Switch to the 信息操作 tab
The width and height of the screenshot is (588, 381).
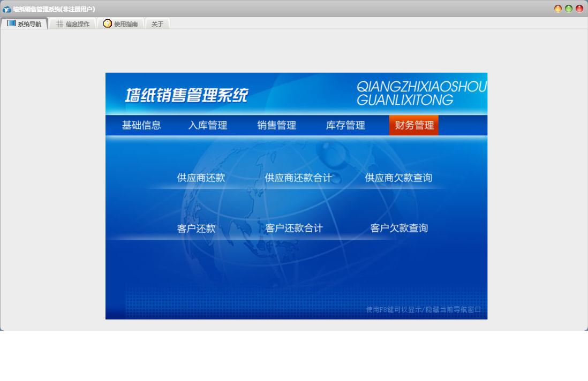pyautogui.click(x=73, y=24)
